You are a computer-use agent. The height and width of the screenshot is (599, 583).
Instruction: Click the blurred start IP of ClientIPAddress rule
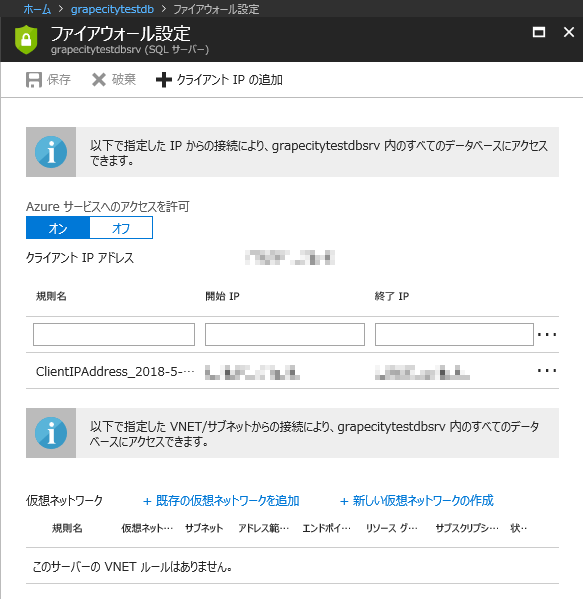click(252, 372)
